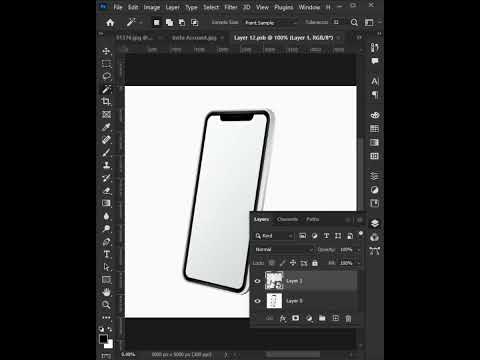Choose New Selection mode in options bar
This screenshot has width=480, height=360.
[156, 23]
